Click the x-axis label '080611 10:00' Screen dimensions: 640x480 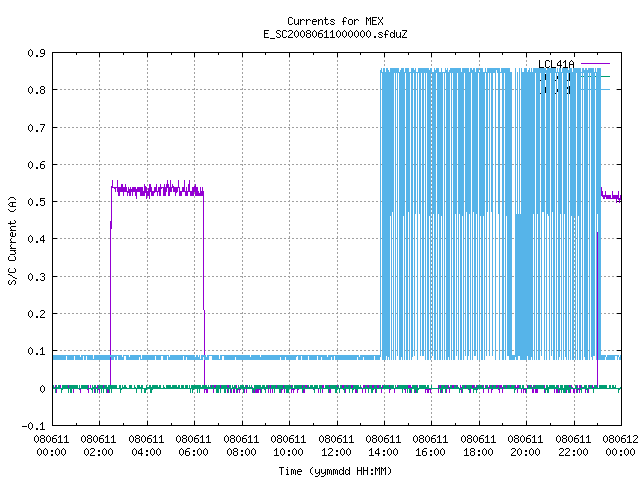tap(289, 446)
